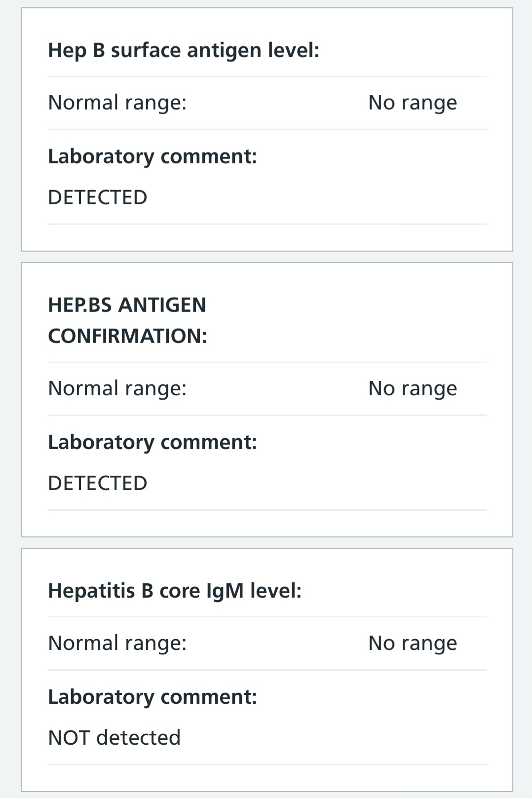The width and height of the screenshot is (532, 798).
Task: Click the word HEP.BS in second card title
Action: [x=80, y=305]
